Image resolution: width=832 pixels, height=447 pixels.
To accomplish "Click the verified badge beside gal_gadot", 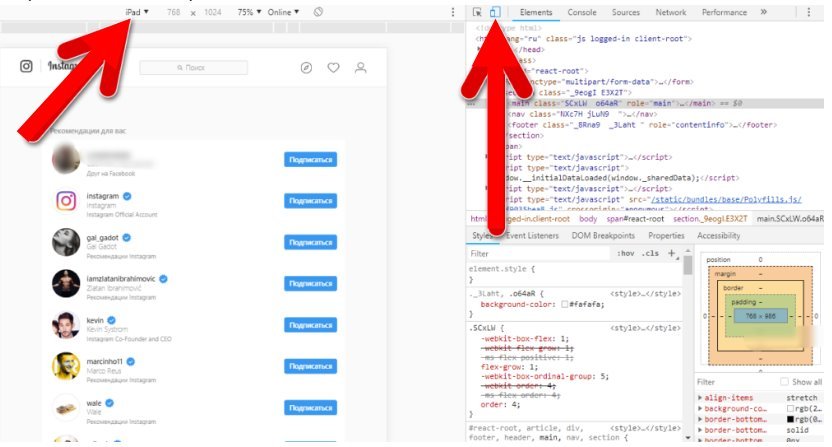I will click(127, 237).
